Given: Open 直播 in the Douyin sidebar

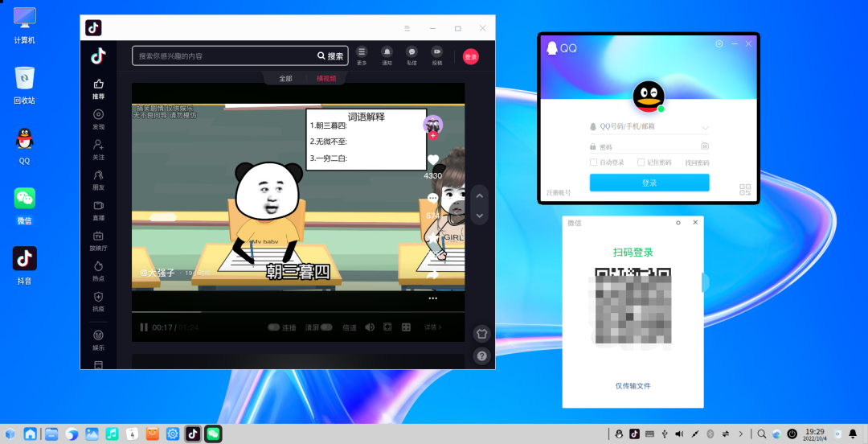Looking at the screenshot, I should pyautogui.click(x=99, y=211).
